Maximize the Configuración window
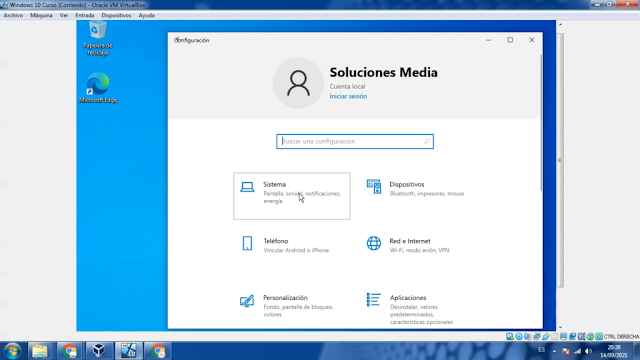The width and height of the screenshot is (640, 360). tap(510, 40)
